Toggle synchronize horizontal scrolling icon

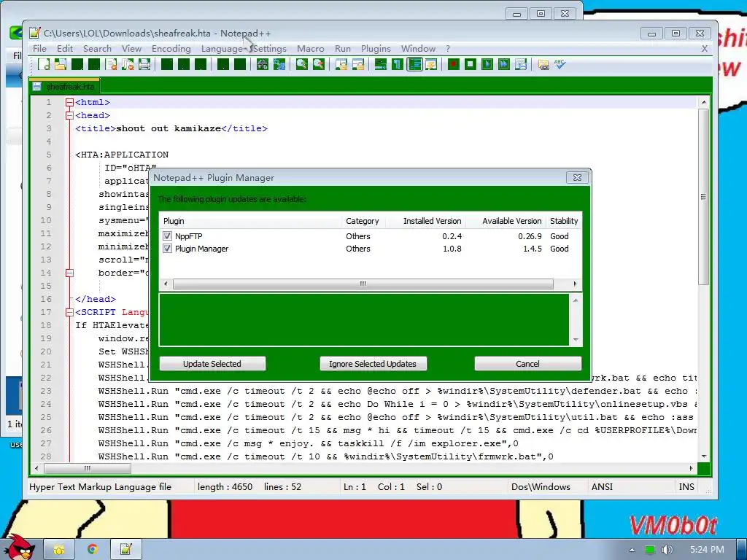[x=357, y=64]
